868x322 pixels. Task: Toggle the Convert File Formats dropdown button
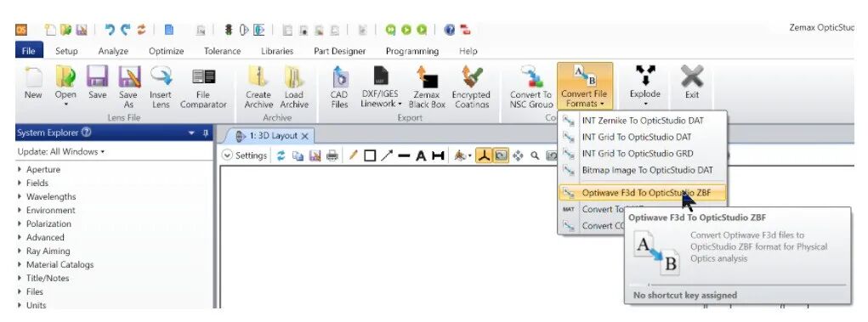tap(585, 88)
